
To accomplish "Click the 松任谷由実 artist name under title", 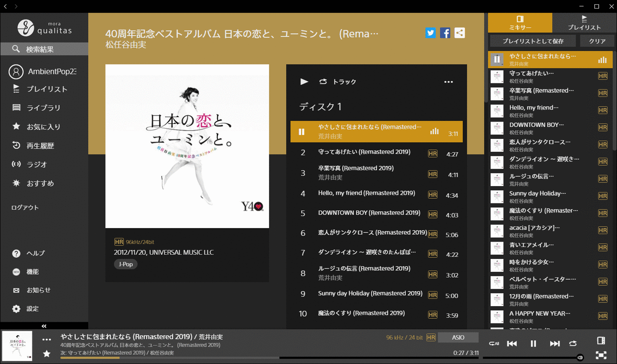I will pos(126,45).
